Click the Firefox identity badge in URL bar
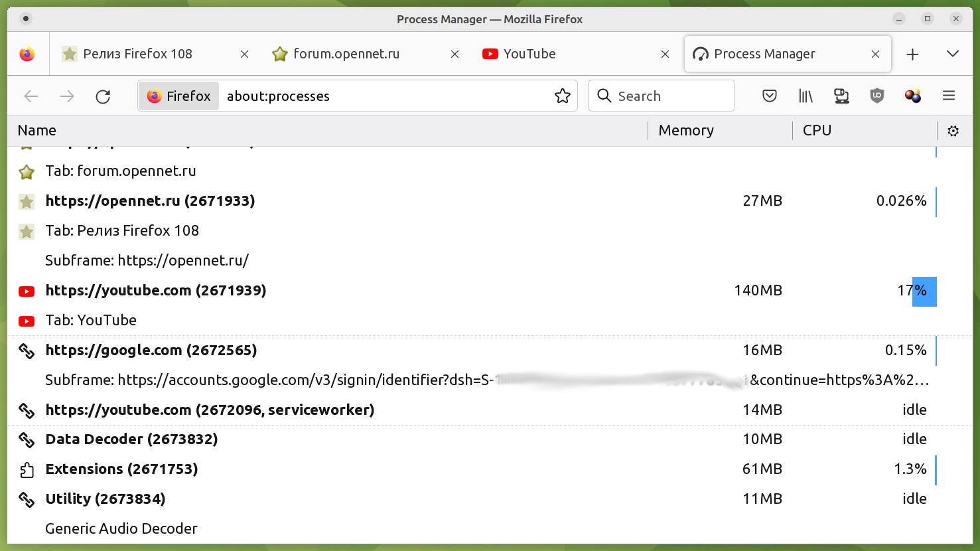 click(179, 96)
